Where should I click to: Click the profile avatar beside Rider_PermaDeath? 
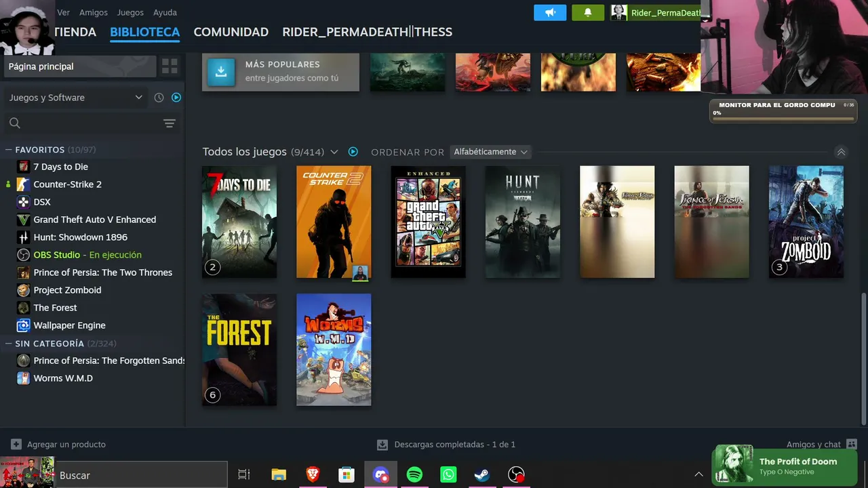click(618, 12)
